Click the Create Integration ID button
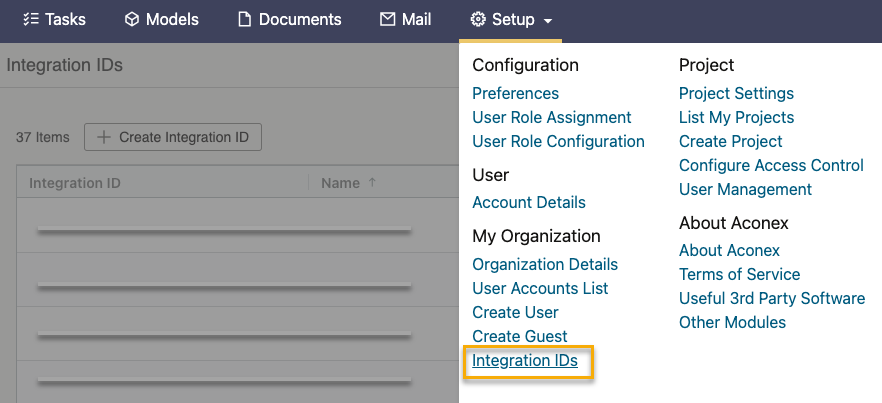This screenshot has width=882, height=403. (173, 137)
